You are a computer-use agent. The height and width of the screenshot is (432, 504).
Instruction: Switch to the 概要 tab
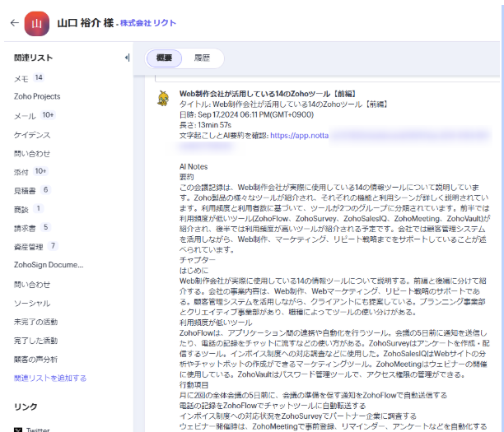164,58
